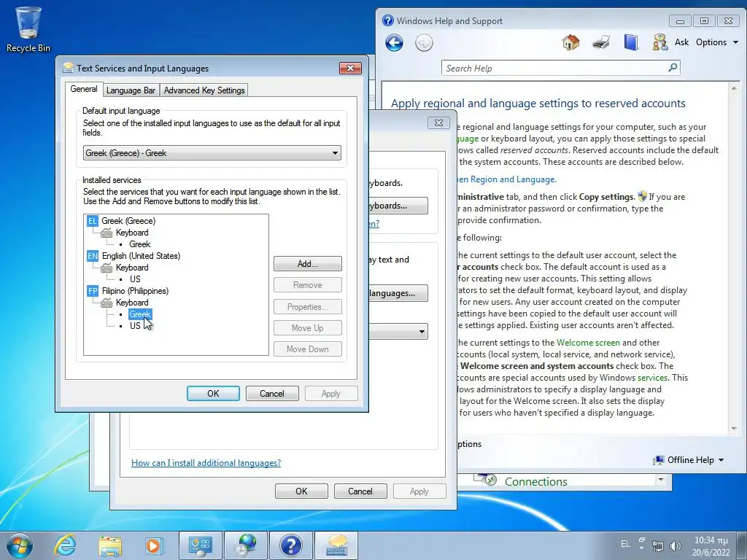747x560 pixels.
Task: Click Welcome screen green link in Help
Action: click(x=588, y=343)
